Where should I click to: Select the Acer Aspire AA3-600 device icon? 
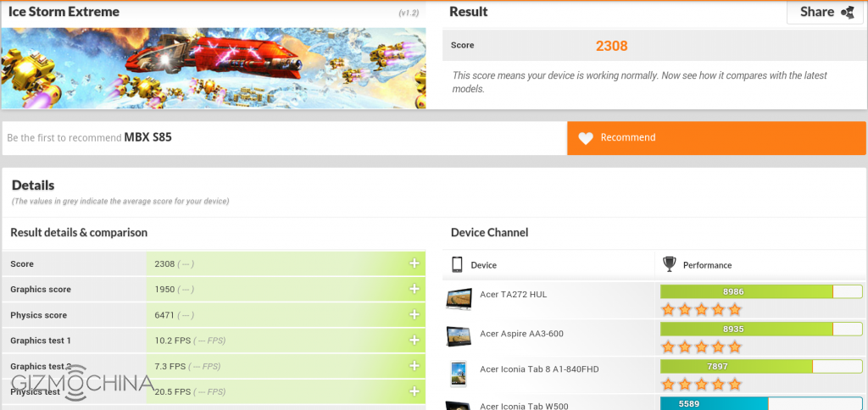pos(459,334)
